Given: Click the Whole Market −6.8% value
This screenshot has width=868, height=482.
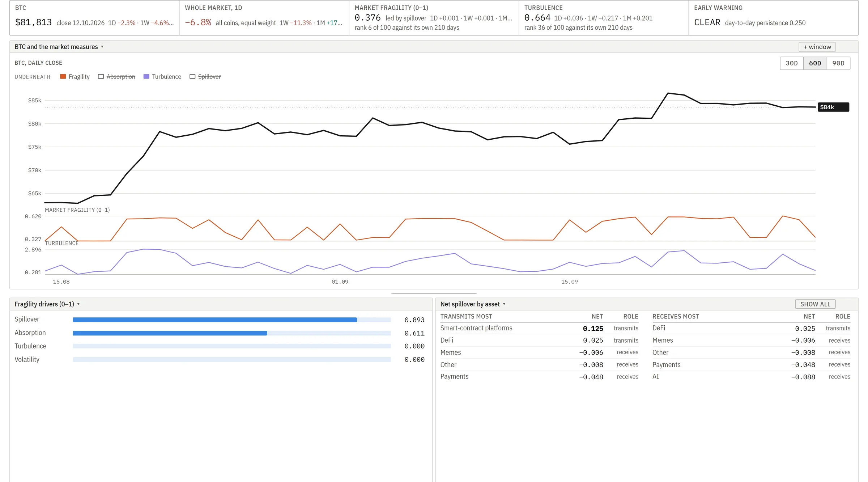Looking at the screenshot, I should [198, 22].
